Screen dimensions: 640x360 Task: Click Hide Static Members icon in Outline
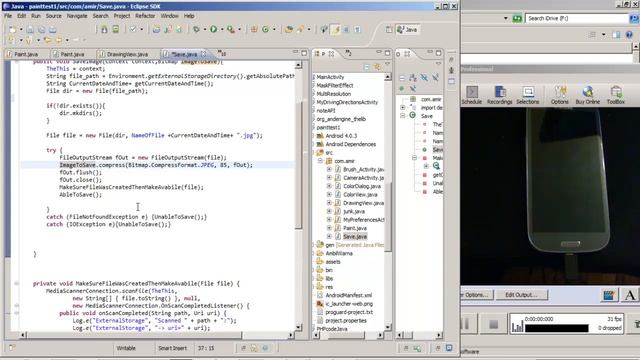[x=436, y=78]
